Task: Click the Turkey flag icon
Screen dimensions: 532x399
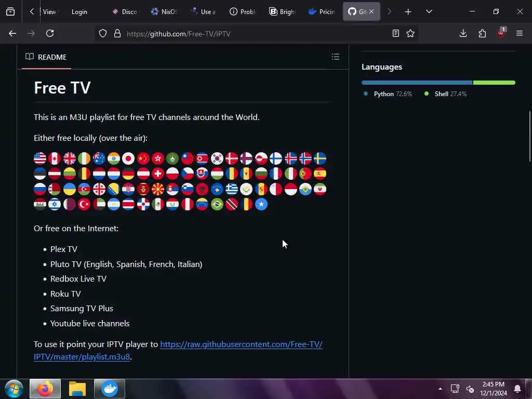Action: pyautogui.click(x=84, y=204)
